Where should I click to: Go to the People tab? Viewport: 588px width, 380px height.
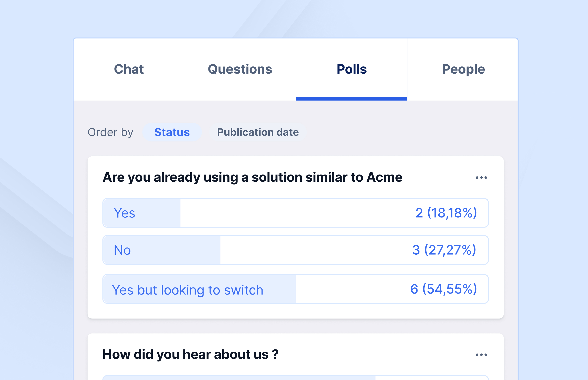click(x=463, y=69)
